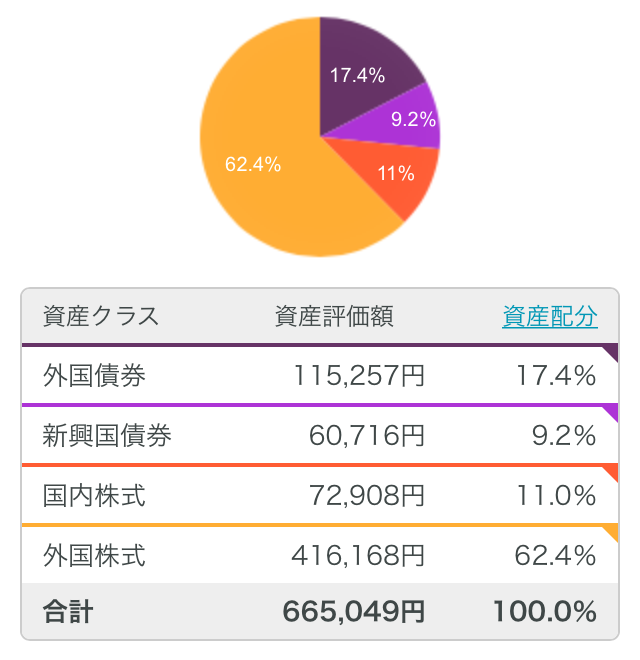This screenshot has width=640, height=660.
Task: Click the 資産評価額 column header
Action: pos(334,316)
